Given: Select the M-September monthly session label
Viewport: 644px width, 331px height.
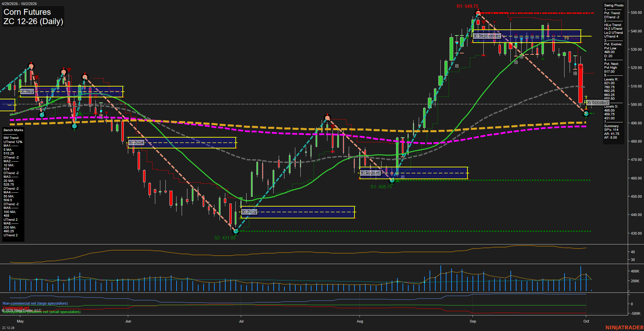Looking at the screenshot, I should tap(487, 36).
